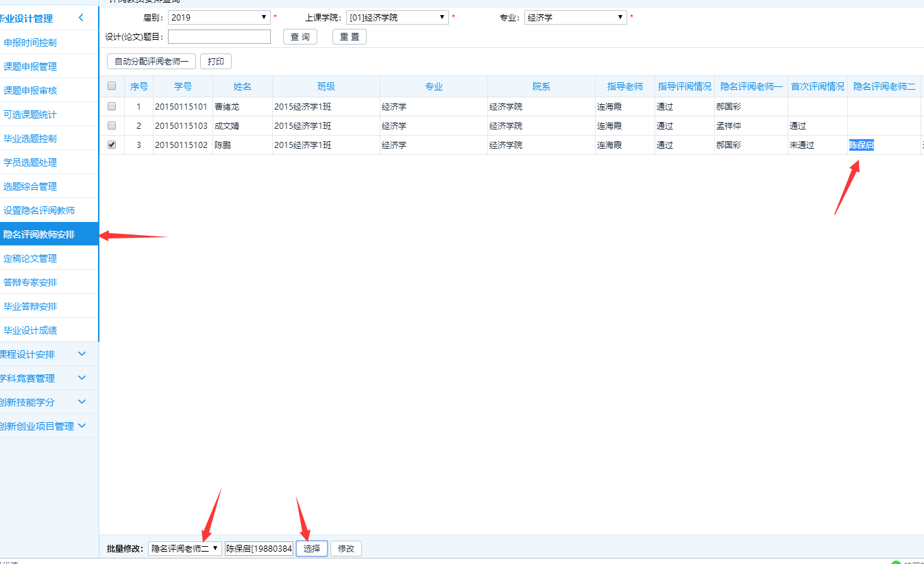924x564 pixels.
Task: Open the 上课学院 college dropdown
Action: point(397,18)
